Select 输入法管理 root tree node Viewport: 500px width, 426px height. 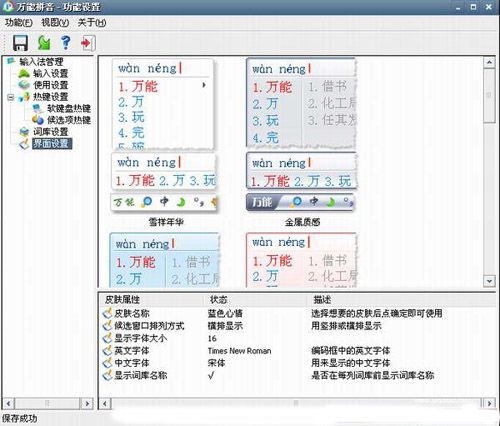41,61
